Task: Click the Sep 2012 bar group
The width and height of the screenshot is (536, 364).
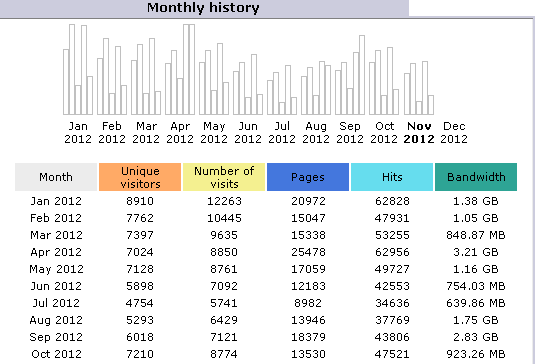Action: coord(350,75)
